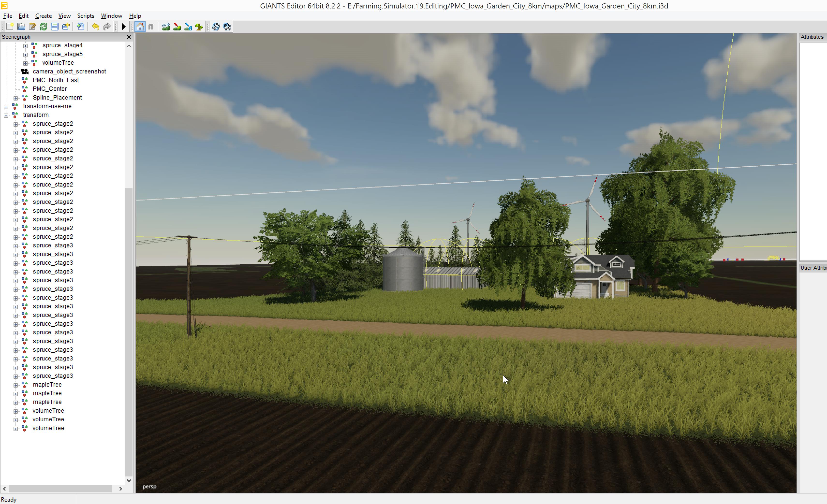The width and height of the screenshot is (827, 504).
Task: Select transform-use-me node
Action: [47, 106]
